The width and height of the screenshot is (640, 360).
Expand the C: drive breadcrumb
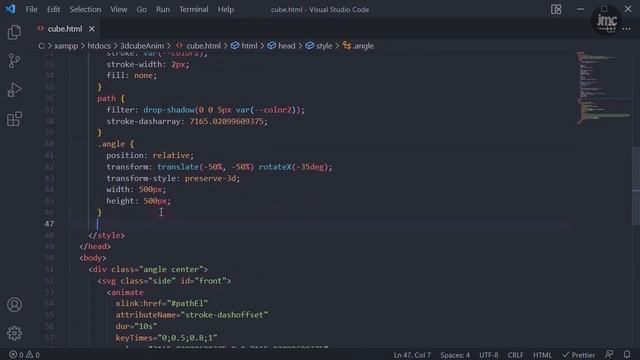click(x=41, y=46)
